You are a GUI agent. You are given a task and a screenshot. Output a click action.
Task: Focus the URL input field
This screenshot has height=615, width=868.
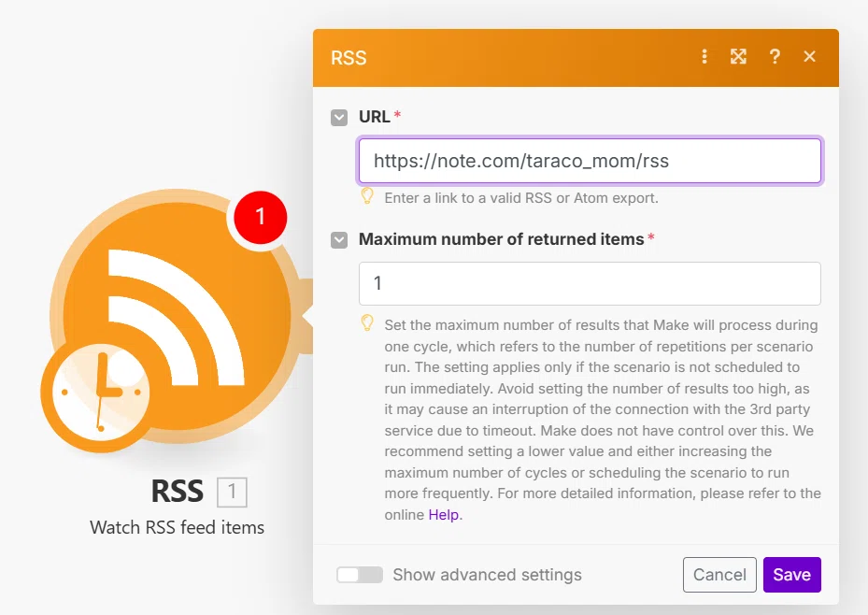coord(590,161)
